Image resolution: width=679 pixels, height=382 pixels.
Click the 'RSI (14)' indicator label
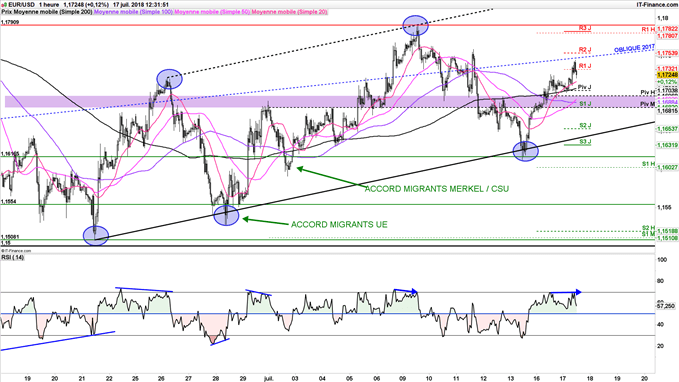tap(13, 257)
